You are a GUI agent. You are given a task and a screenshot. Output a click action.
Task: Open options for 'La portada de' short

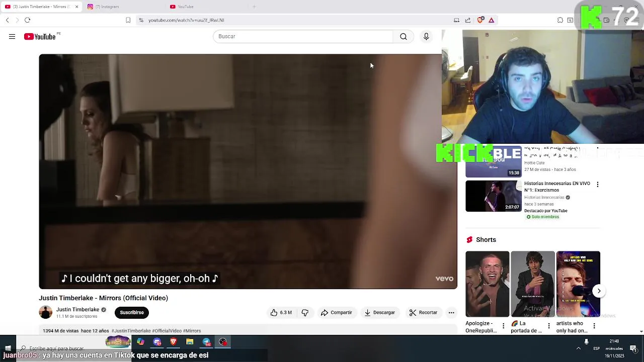click(548, 326)
